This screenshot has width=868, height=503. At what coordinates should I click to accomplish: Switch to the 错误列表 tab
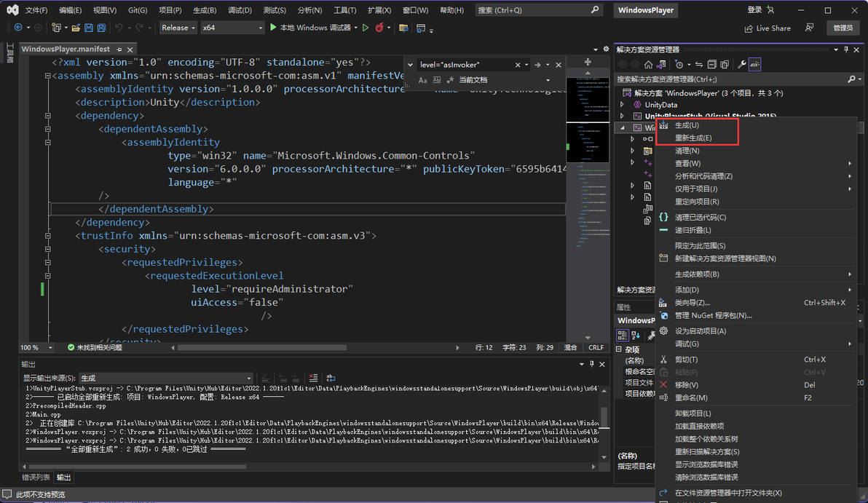tap(36, 478)
